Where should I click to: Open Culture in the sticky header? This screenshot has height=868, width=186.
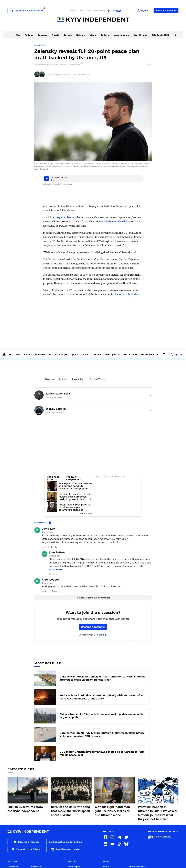pyautogui.click(x=97, y=354)
